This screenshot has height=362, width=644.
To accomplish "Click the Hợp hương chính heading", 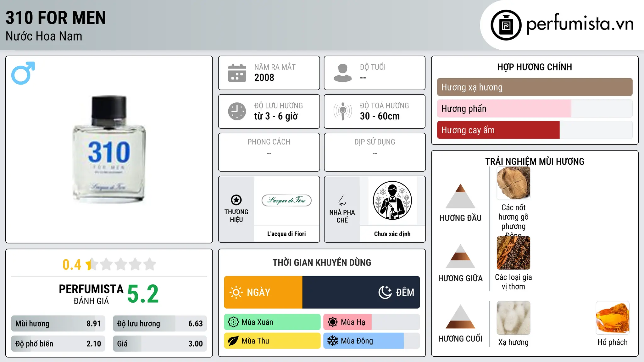I will [x=535, y=67].
